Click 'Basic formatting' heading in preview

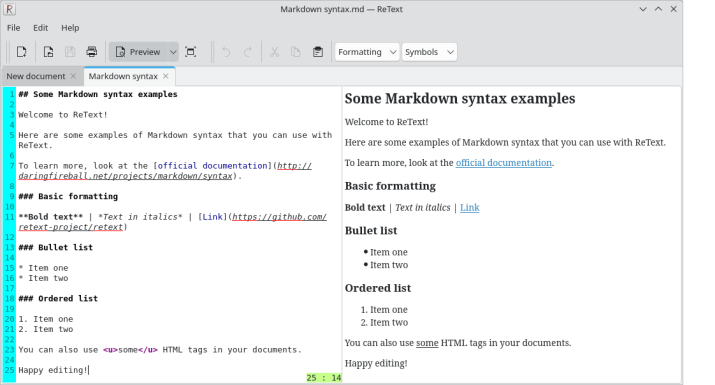pyautogui.click(x=390, y=186)
